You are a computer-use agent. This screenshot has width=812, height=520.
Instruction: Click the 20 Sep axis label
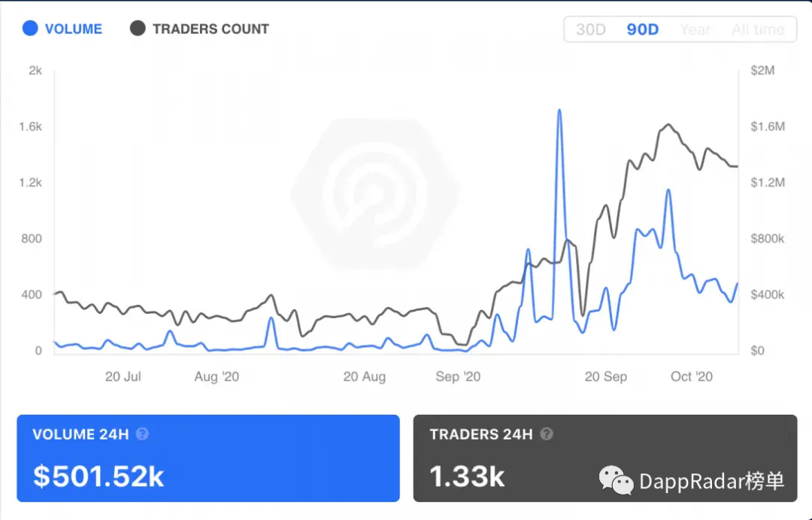click(606, 376)
